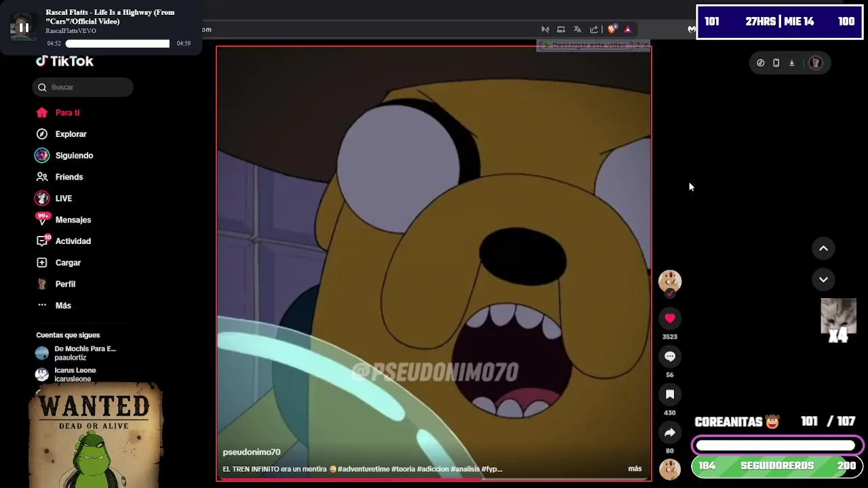Open comments on the video

[670, 357]
